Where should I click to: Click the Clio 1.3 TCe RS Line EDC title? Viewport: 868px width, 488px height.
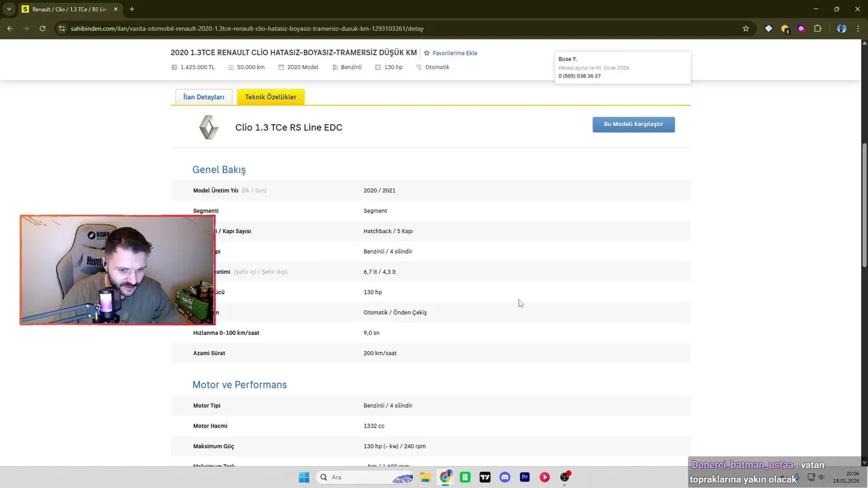click(x=289, y=127)
